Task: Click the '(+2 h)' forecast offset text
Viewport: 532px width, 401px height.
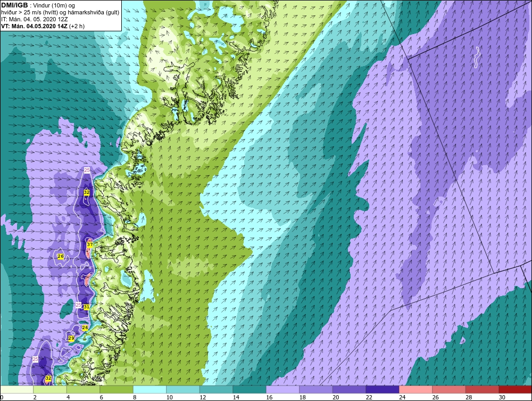Action: 77,26
